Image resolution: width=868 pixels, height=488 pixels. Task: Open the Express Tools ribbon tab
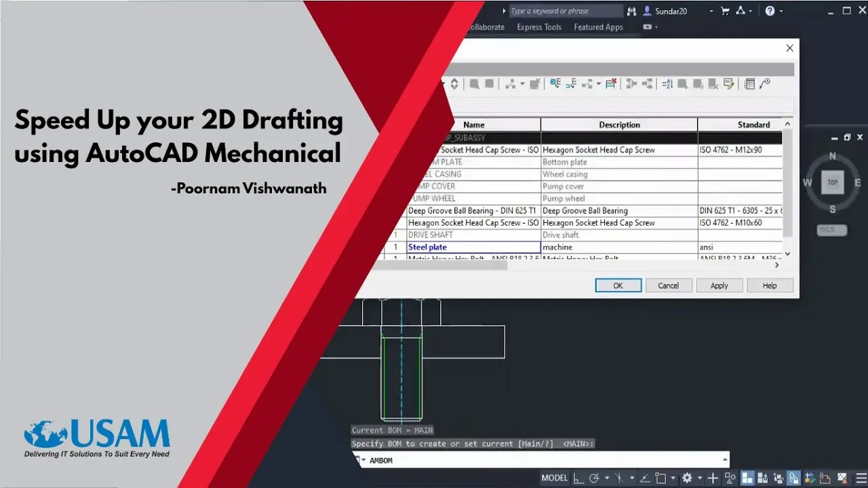point(539,27)
